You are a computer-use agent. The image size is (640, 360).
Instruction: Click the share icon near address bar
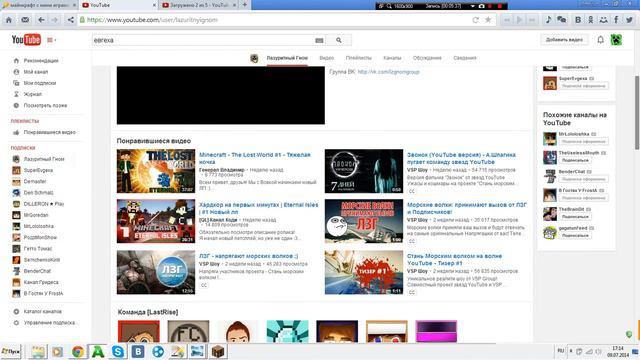pyautogui.click(x=71, y=20)
